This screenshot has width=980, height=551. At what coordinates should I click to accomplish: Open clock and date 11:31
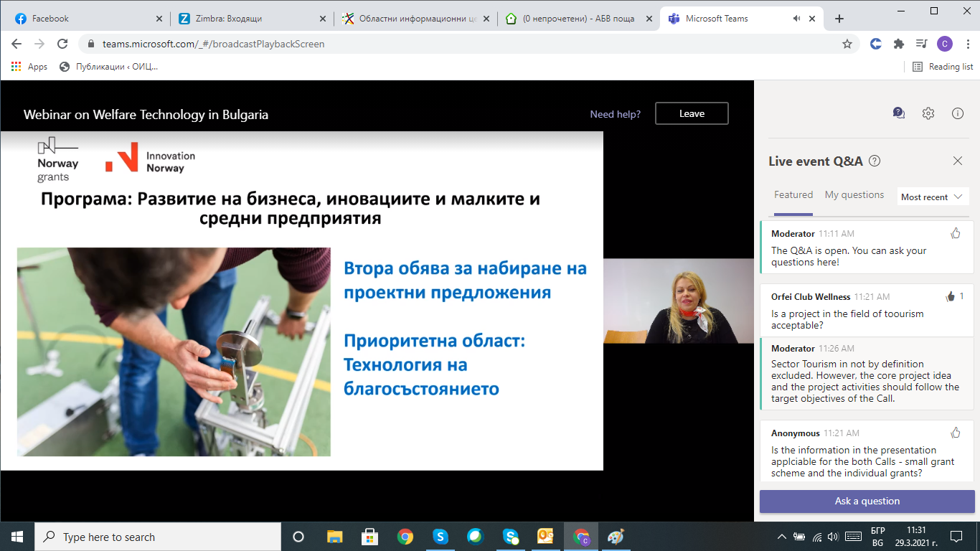pos(916,537)
